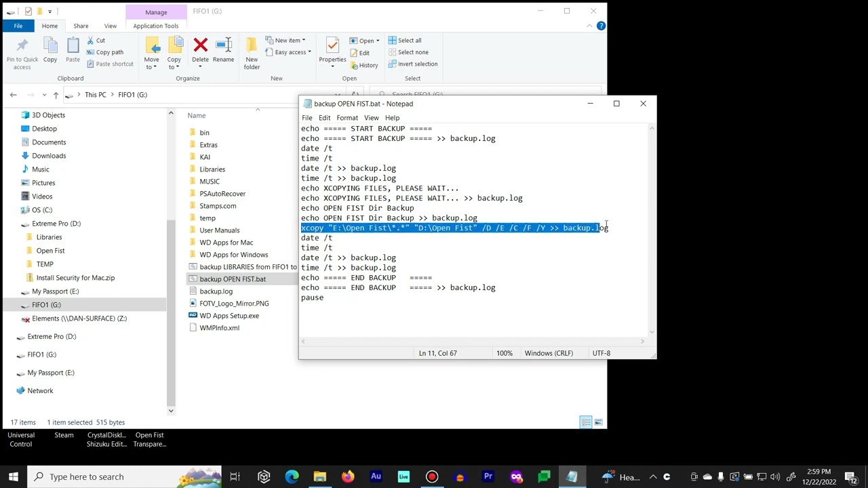Open Microsoft Edge from the taskbar
Image resolution: width=868 pixels, height=488 pixels.
coord(292,476)
